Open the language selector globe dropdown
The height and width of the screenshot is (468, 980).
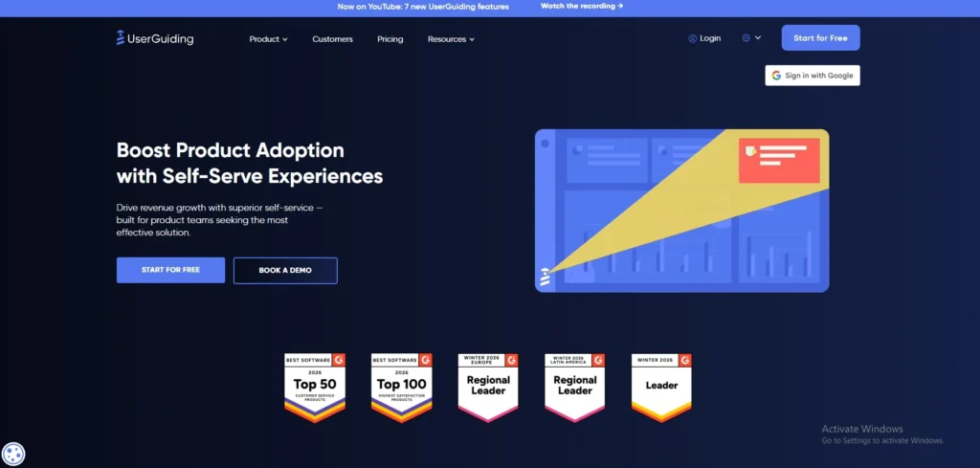coord(751,38)
